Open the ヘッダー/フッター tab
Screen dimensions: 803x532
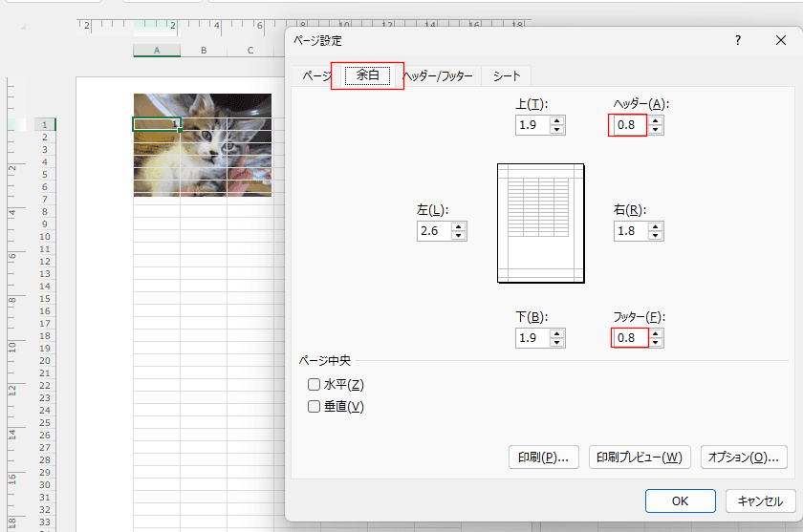point(439,76)
